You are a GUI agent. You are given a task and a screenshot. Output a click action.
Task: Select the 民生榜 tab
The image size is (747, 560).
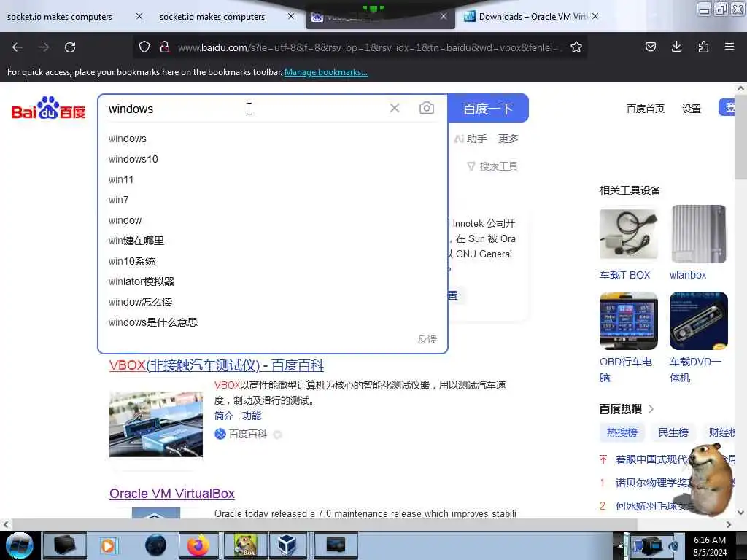(673, 432)
